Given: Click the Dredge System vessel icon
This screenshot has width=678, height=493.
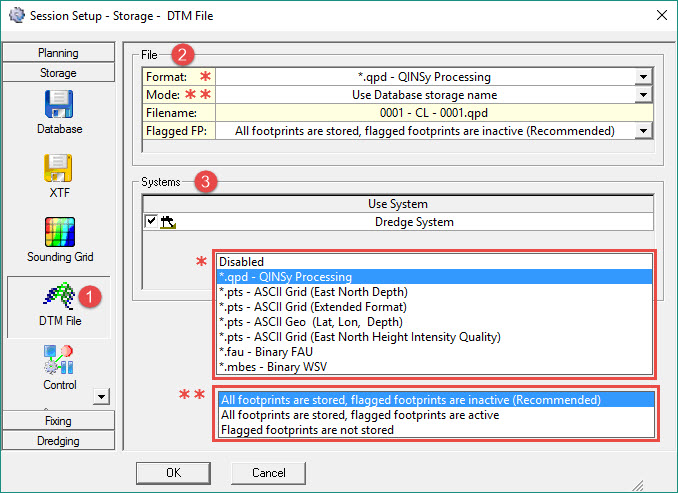Looking at the screenshot, I should point(167,222).
